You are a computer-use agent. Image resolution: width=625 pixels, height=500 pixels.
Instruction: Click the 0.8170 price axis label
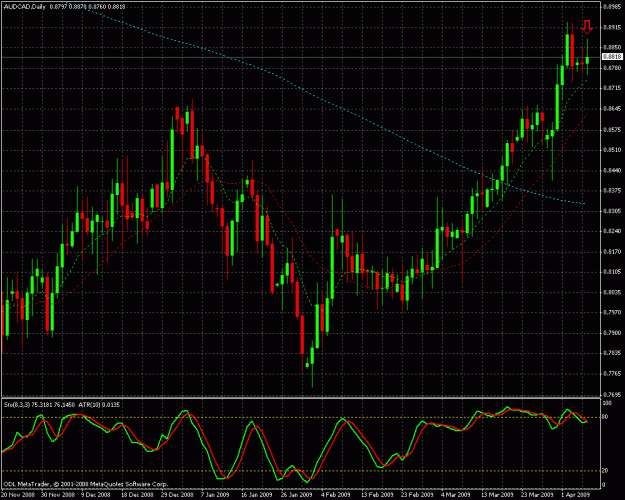613,252
